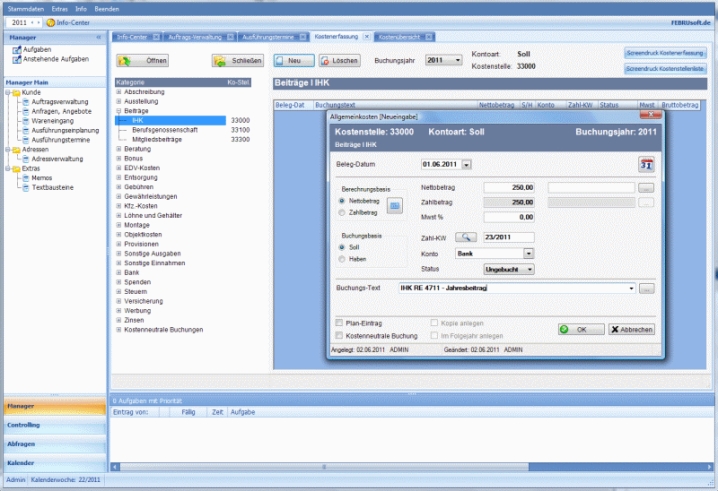
Task: Click the OK button in the dialog
Action: pyautogui.click(x=574, y=329)
